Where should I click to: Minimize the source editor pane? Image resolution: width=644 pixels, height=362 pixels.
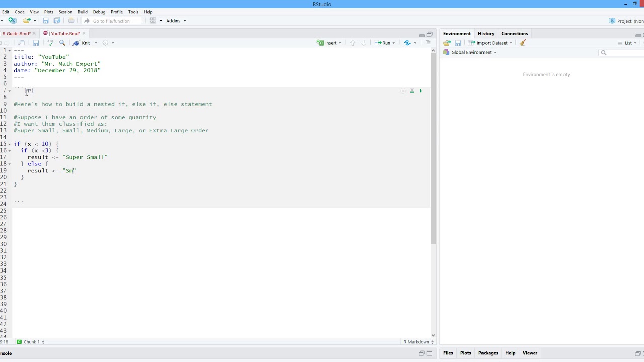[422, 35]
